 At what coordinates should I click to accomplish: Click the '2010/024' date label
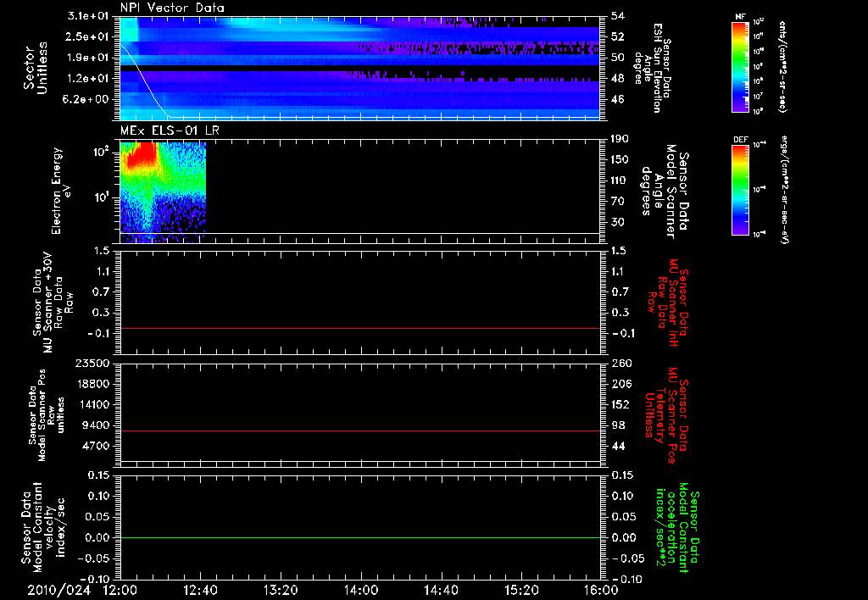click(59, 590)
